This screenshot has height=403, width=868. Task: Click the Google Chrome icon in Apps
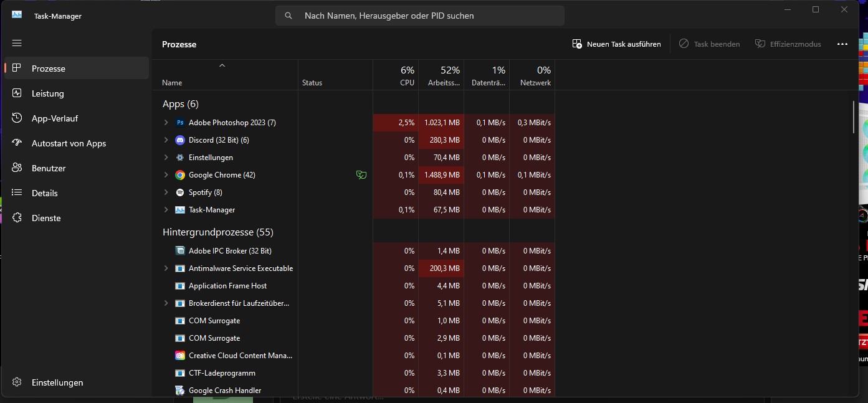coord(180,175)
